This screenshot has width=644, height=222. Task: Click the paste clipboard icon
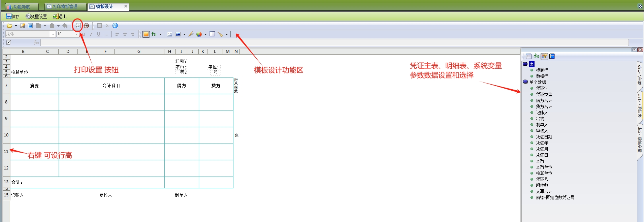[x=52, y=26]
